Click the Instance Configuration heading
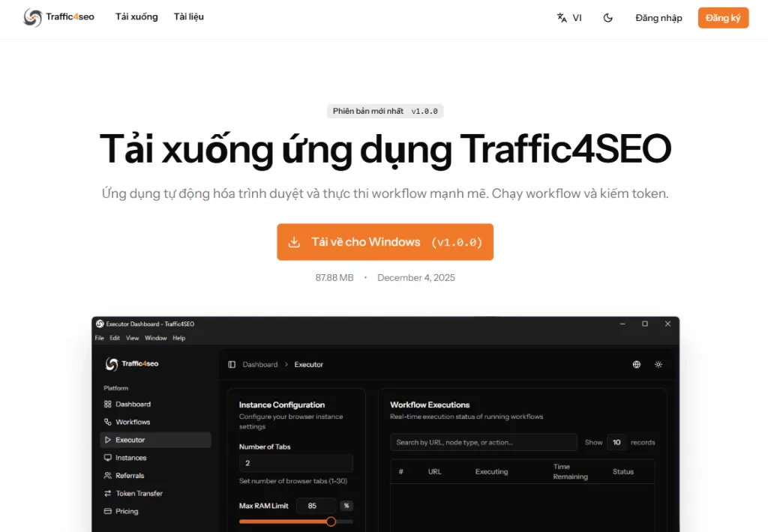 point(282,405)
